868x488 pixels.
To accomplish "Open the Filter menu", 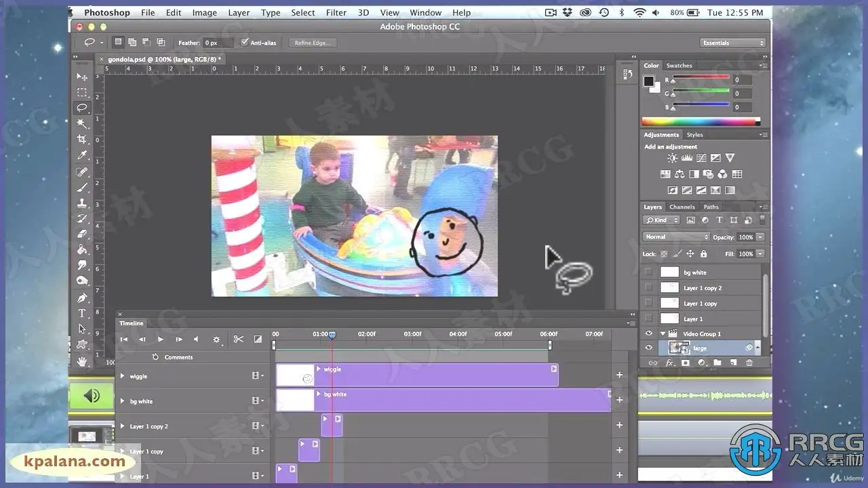I will [x=336, y=12].
